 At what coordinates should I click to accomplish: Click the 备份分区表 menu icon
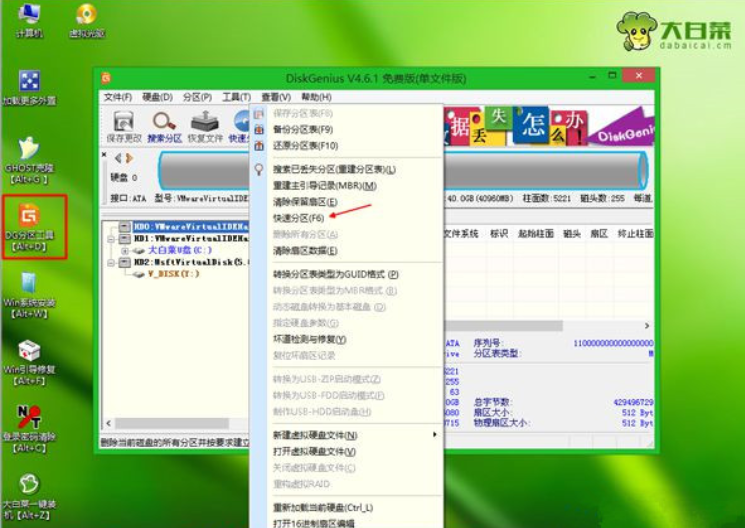259,129
